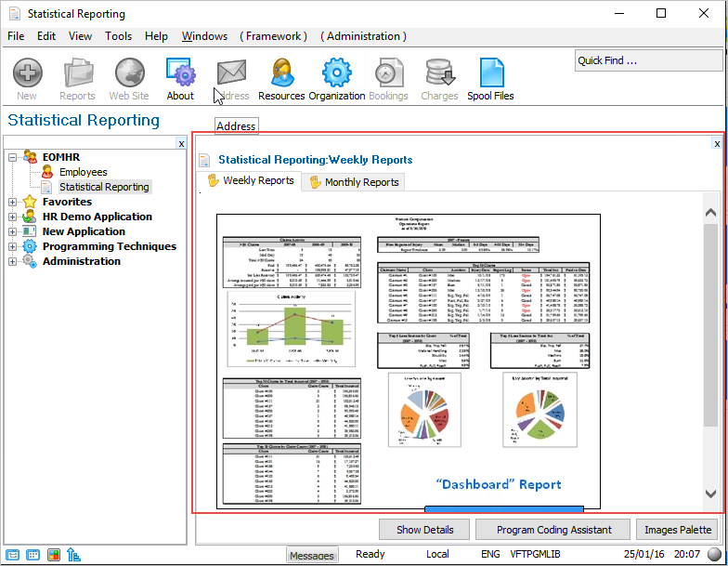
Task: Click into the Quick Find field
Action: 647,60
